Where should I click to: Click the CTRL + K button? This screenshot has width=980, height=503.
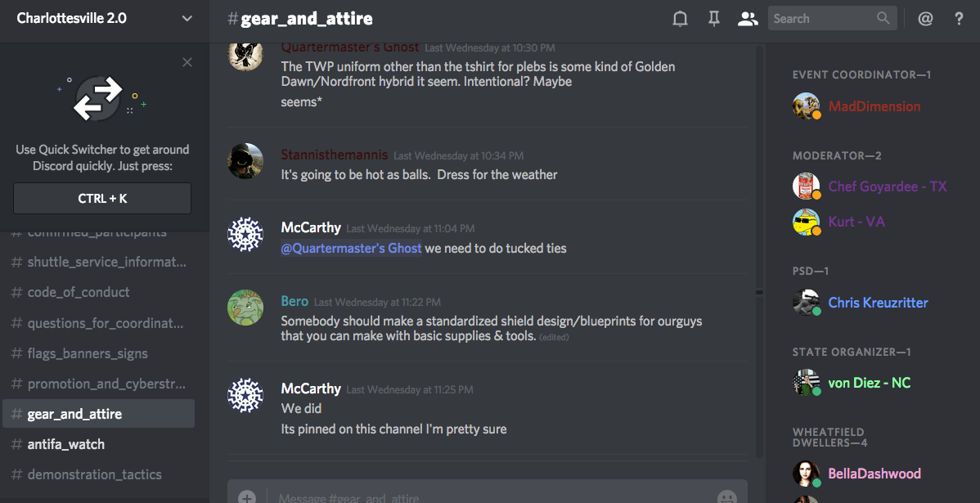tap(102, 199)
